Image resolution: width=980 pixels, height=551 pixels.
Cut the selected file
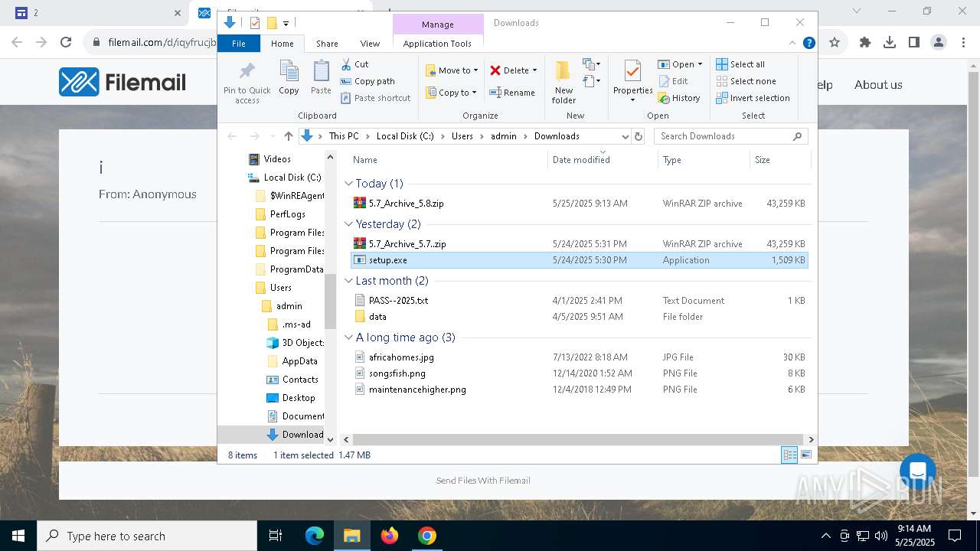click(354, 64)
